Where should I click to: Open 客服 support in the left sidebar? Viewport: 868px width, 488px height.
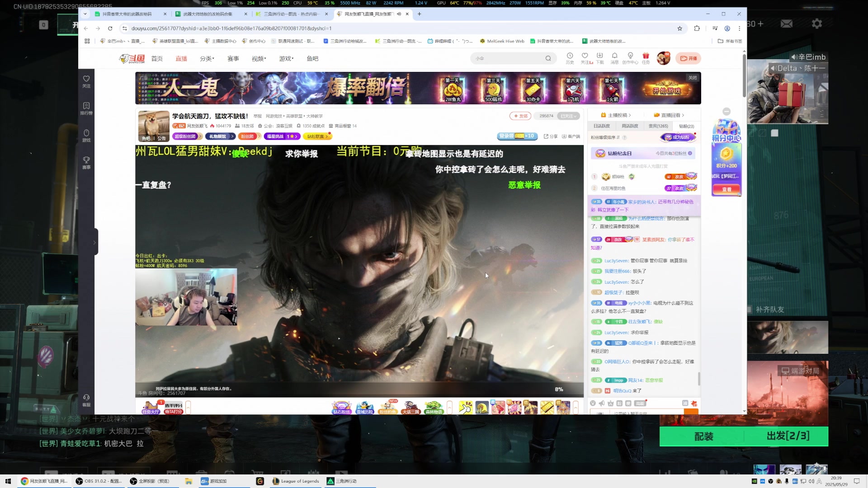(86, 400)
